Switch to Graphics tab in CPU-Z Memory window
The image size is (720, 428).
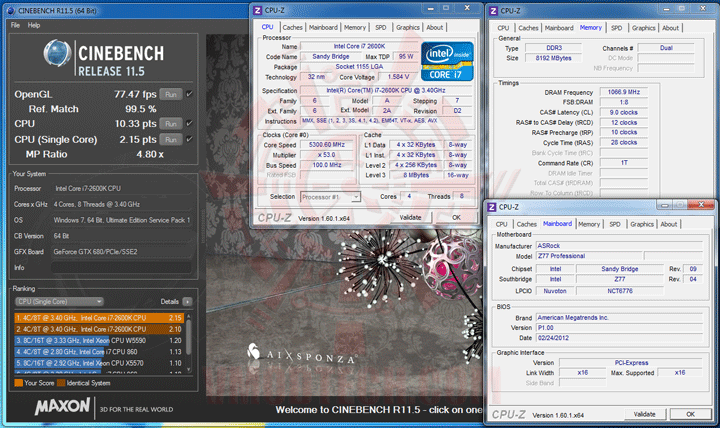(644, 28)
